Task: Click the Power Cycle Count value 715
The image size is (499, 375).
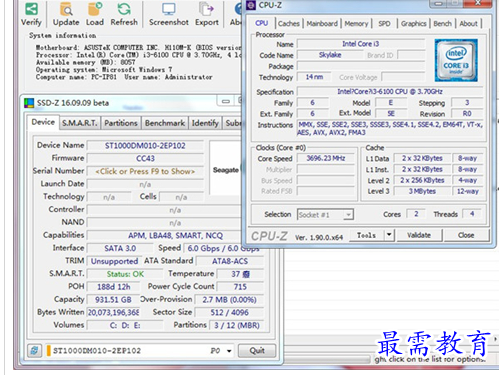Action: tap(240, 287)
